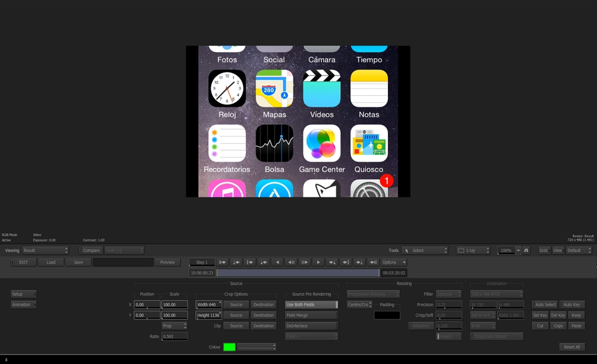Go to out-point bracket arrow button
Screen dimensions: 597x364
point(346,262)
